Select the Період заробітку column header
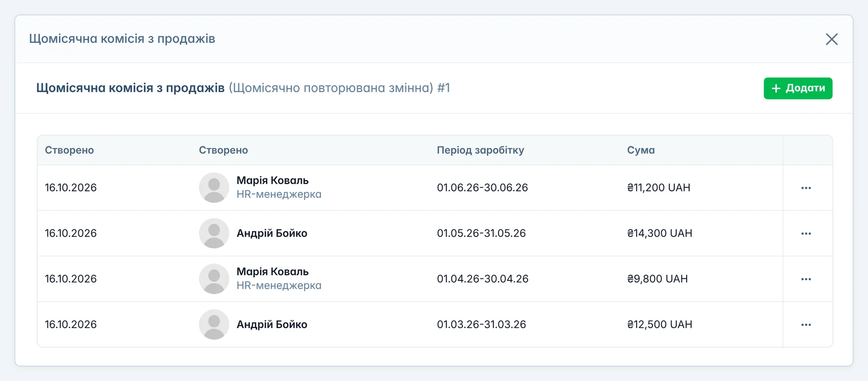868x381 pixels. [x=480, y=150]
